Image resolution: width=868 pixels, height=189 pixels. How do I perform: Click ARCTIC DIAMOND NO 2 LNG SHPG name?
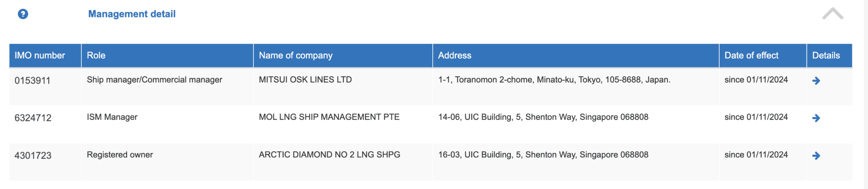pyautogui.click(x=329, y=155)
